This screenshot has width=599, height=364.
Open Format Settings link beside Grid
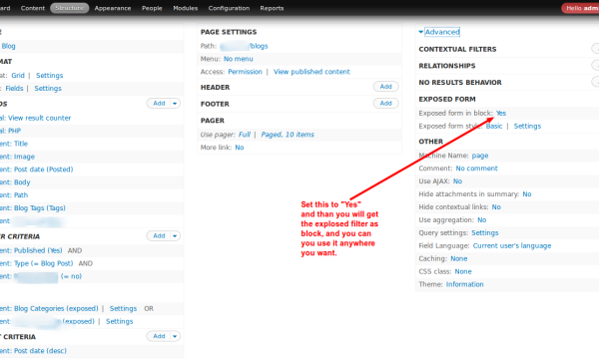50,76
